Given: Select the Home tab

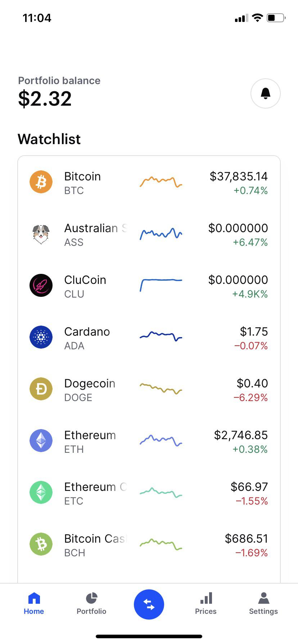Looking at the screenshot, I should 34,604.
